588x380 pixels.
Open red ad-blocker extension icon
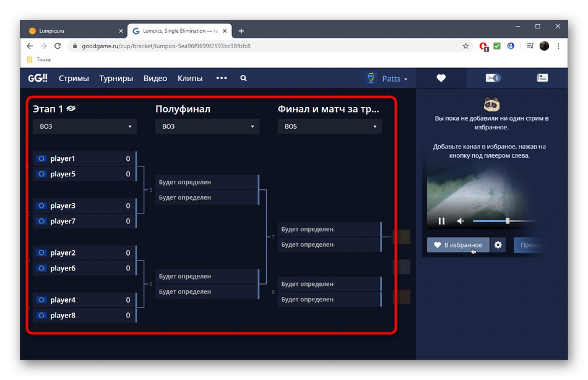coord(483,46)
